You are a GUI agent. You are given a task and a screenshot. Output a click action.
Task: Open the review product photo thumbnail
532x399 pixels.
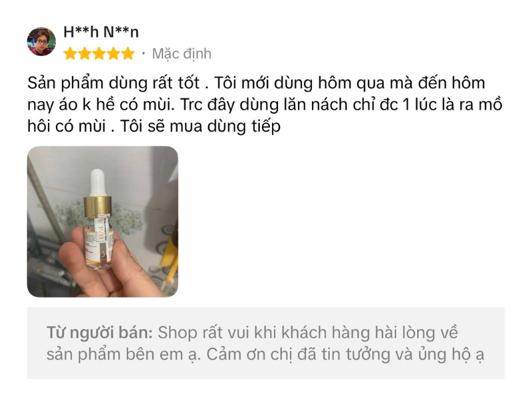coord(102,221)
